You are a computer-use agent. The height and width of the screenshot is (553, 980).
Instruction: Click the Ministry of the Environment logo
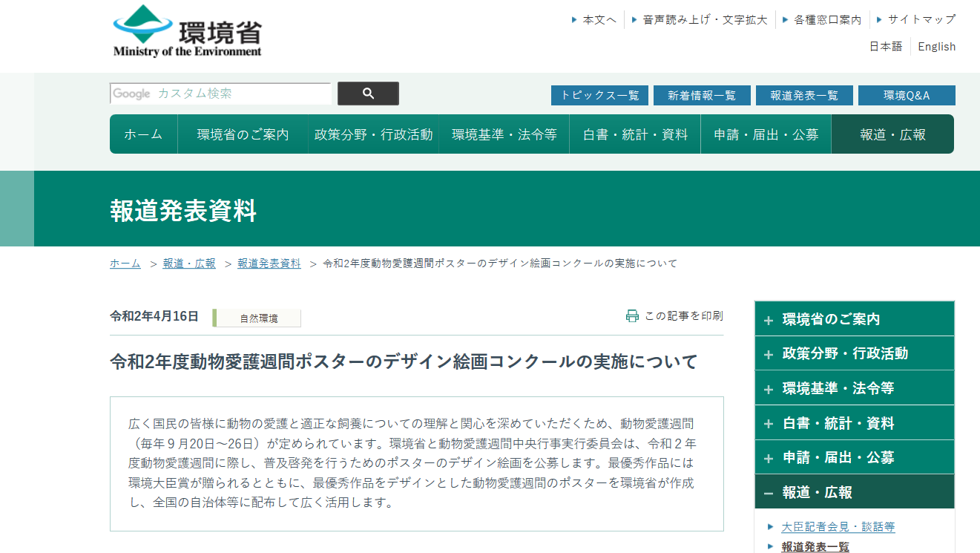pyautogui.click(x=187, y=31)
